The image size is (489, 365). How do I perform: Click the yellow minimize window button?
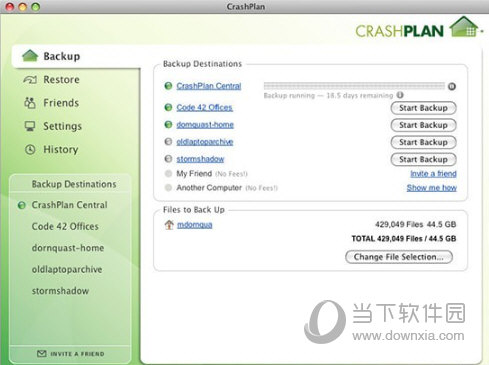click(x=22, y=6)
